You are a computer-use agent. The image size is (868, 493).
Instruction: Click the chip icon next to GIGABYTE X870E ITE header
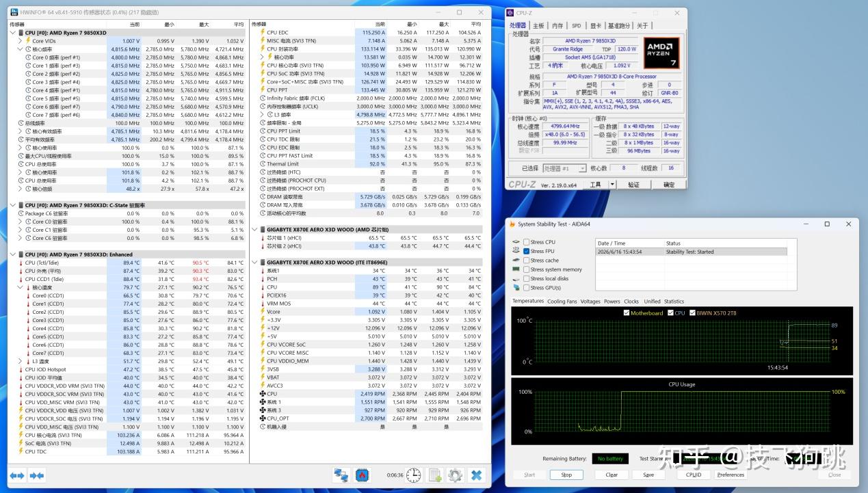point(262,262)
